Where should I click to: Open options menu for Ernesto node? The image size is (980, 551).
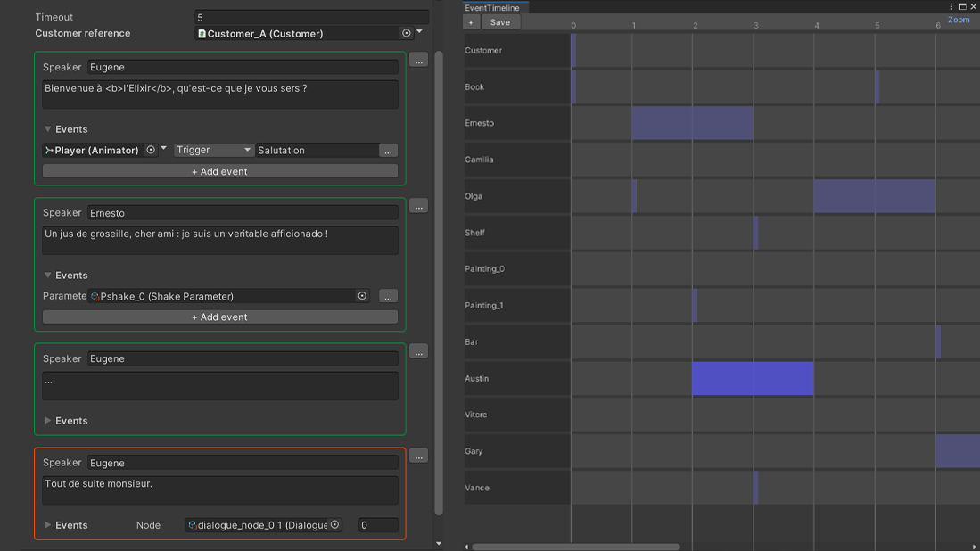click(x=419, y=206)
